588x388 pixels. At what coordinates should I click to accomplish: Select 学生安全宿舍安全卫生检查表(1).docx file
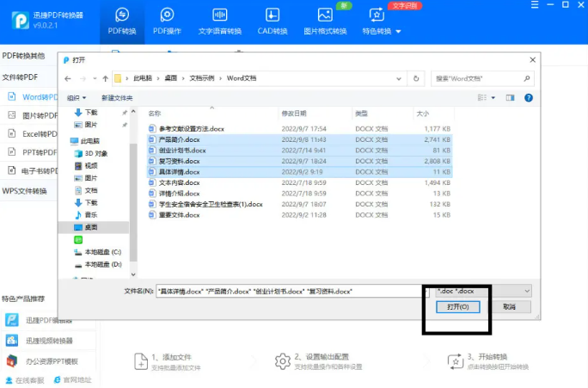[299, 205]
